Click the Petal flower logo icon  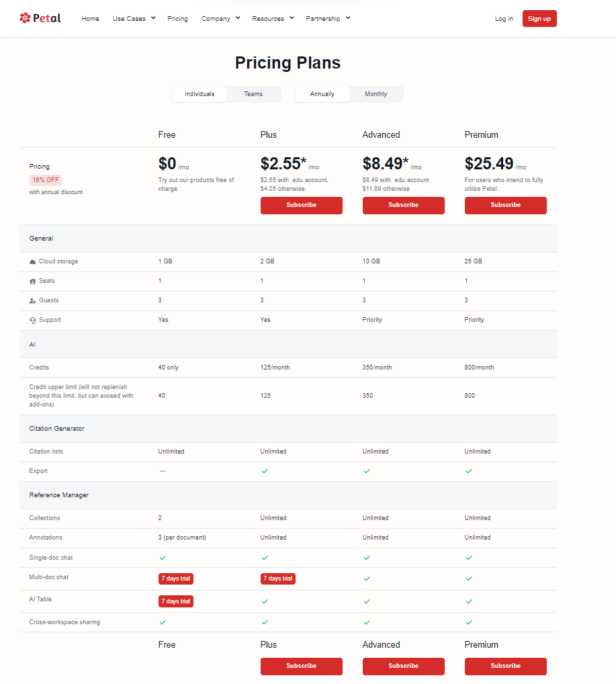click(26, 18)
